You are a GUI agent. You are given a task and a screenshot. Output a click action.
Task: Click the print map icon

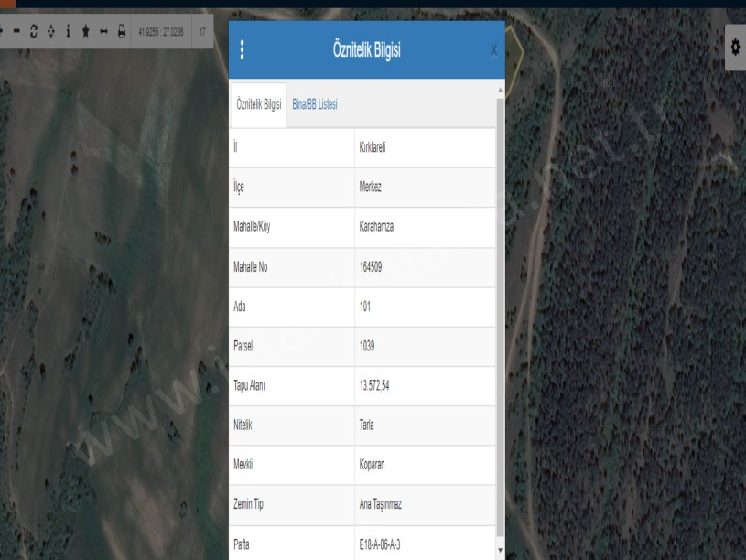[x=122, y=31]
